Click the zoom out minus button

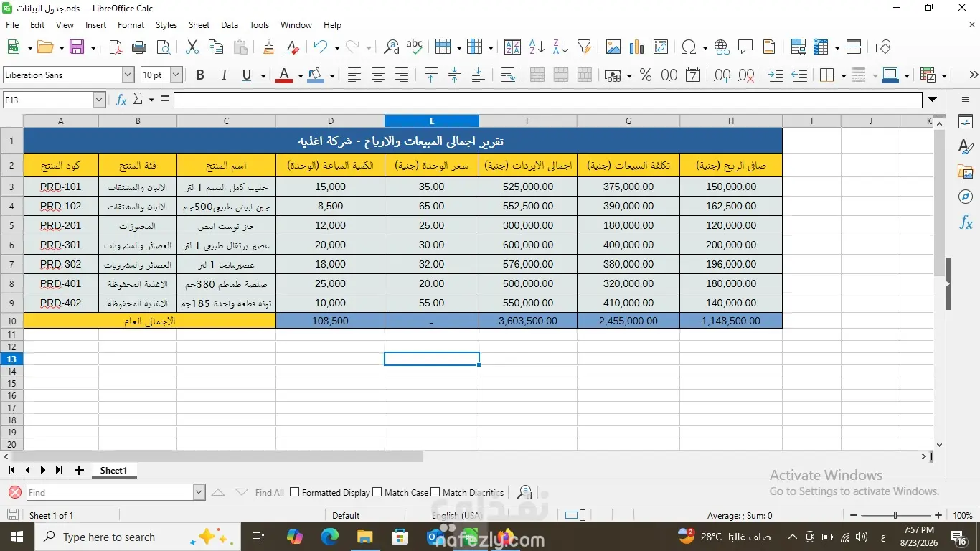click(853, 515)
